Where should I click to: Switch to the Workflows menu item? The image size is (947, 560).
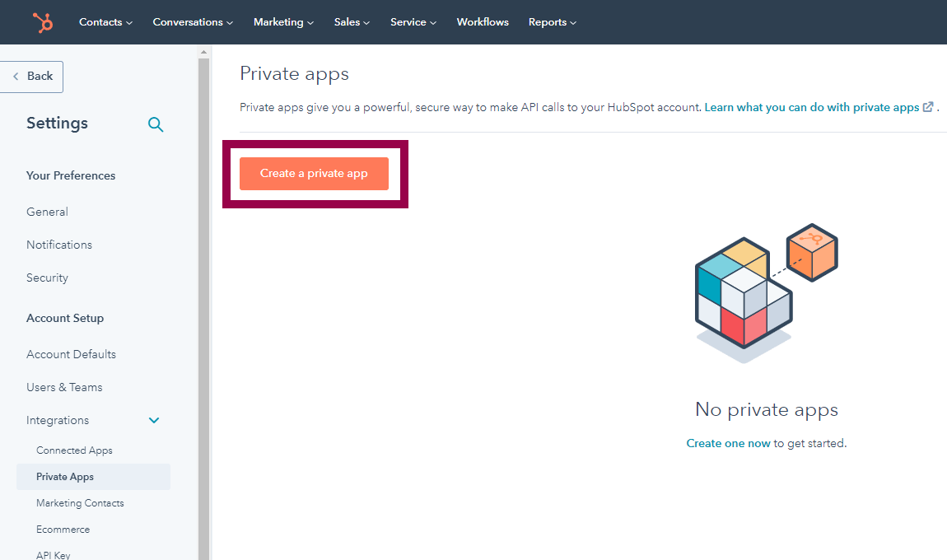point(483,22)
